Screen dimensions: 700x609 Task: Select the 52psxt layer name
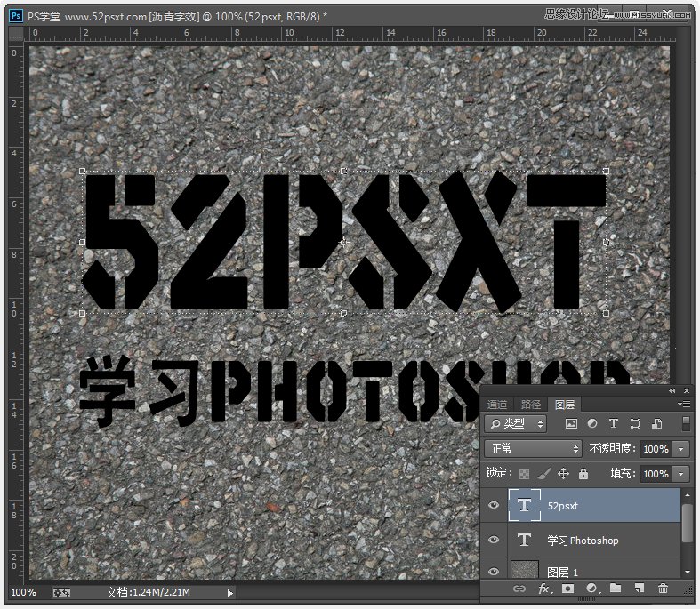(x=562, y=506)
